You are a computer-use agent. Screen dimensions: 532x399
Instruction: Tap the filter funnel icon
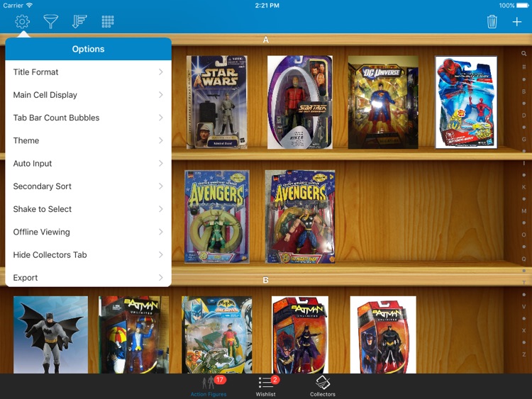51,22
